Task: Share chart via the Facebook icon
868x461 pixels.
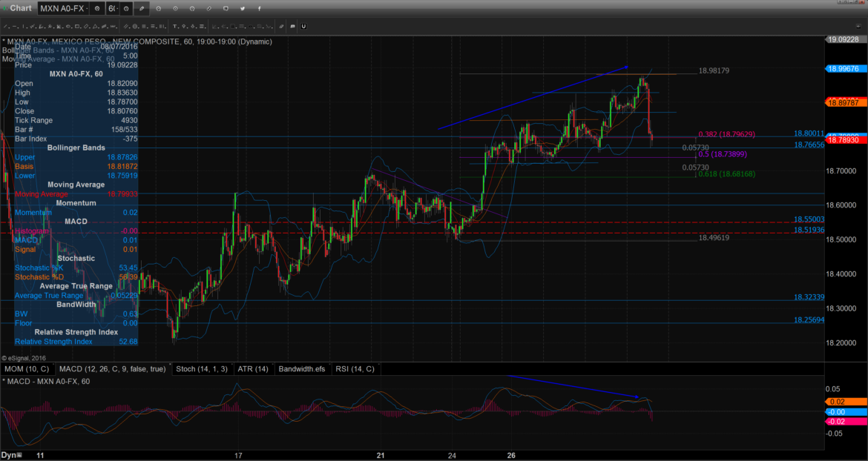Action: coord(259,8)
